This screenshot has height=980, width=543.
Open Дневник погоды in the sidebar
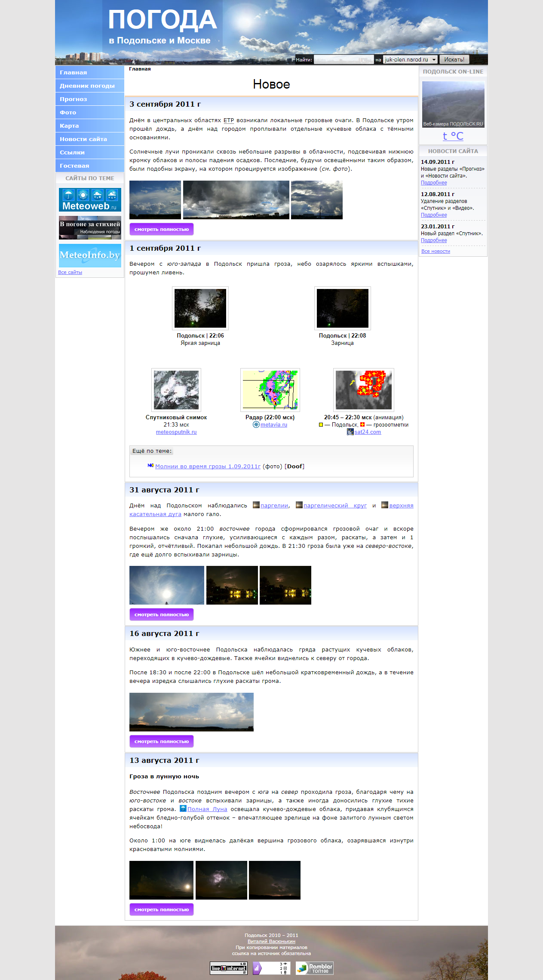[x=89, y=86]
